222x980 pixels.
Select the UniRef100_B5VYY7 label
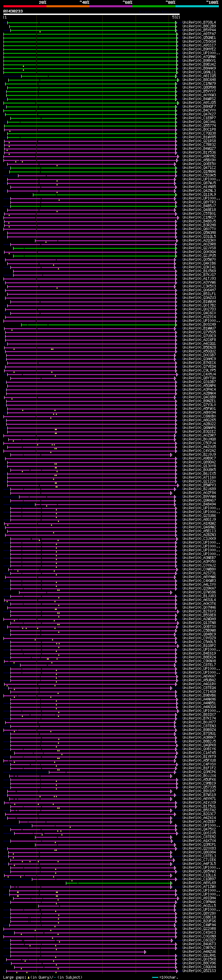[199, 91]
